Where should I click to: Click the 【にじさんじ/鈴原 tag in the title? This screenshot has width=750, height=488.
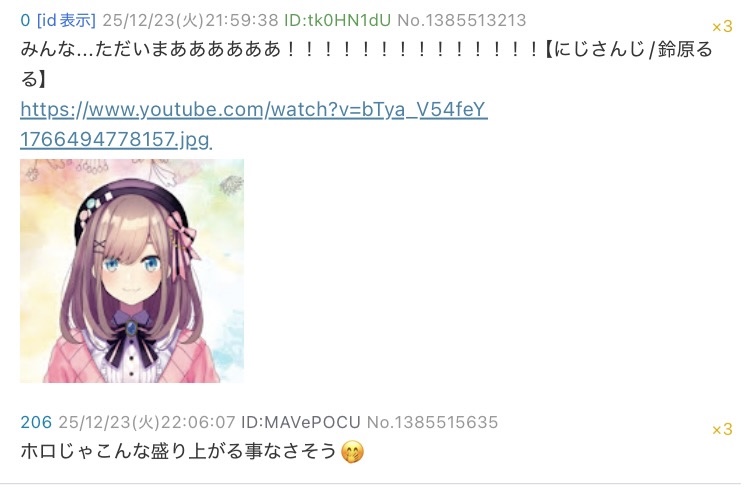click(628, 50)
